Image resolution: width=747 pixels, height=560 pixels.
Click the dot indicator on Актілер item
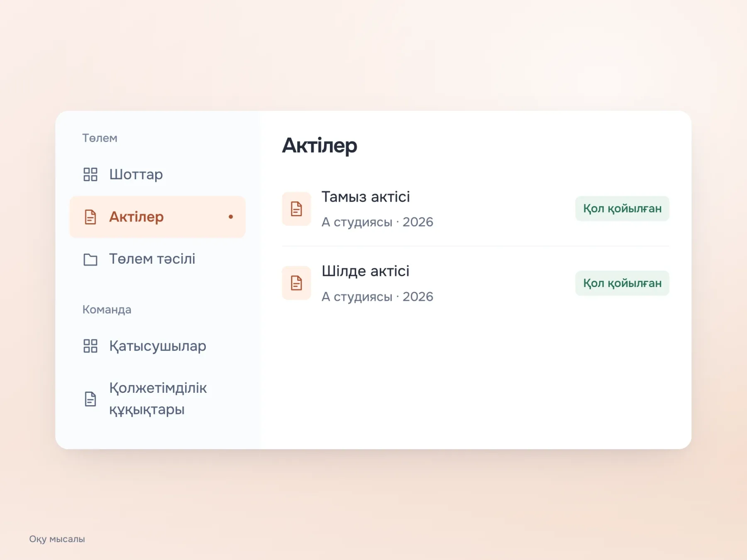[231, 217]
